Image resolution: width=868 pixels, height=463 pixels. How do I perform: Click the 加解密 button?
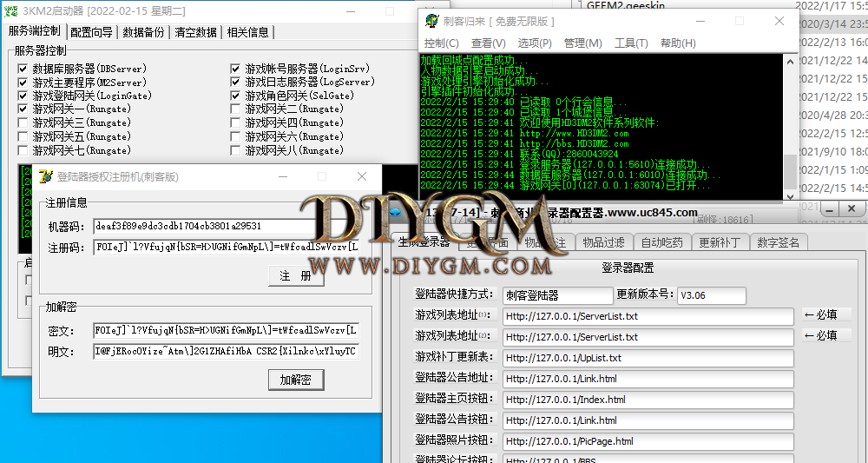pyautogui.click(x=296, y=380)
